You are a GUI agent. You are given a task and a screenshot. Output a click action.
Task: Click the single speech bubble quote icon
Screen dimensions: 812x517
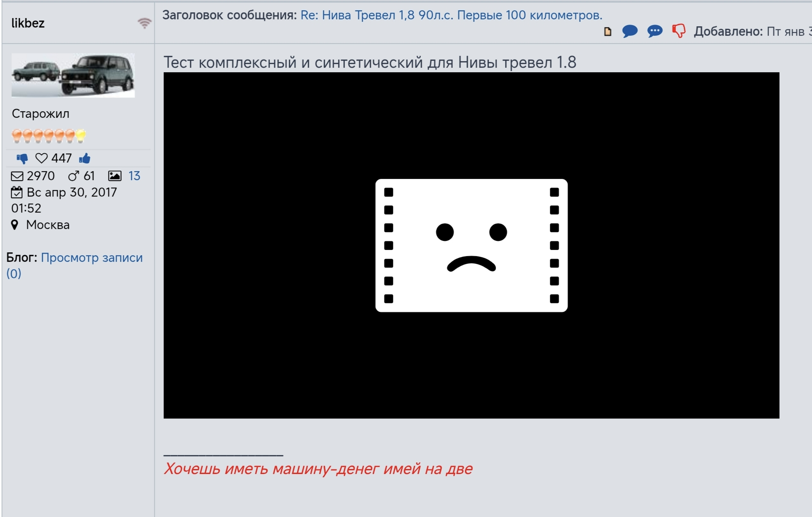[630, 31]
